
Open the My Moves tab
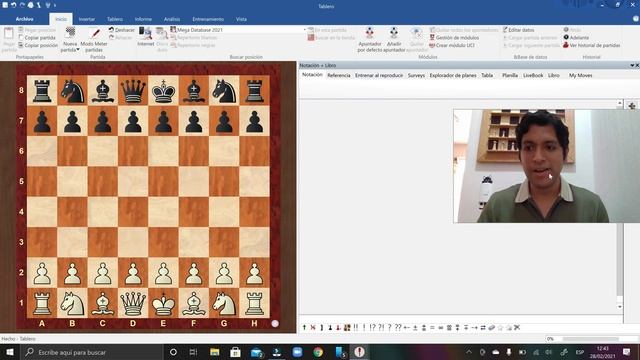point(580,76)
